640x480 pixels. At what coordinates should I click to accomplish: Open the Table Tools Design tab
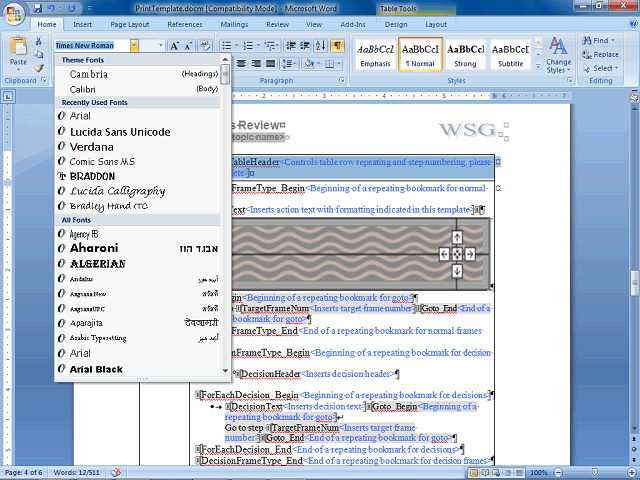coord(396,24)
